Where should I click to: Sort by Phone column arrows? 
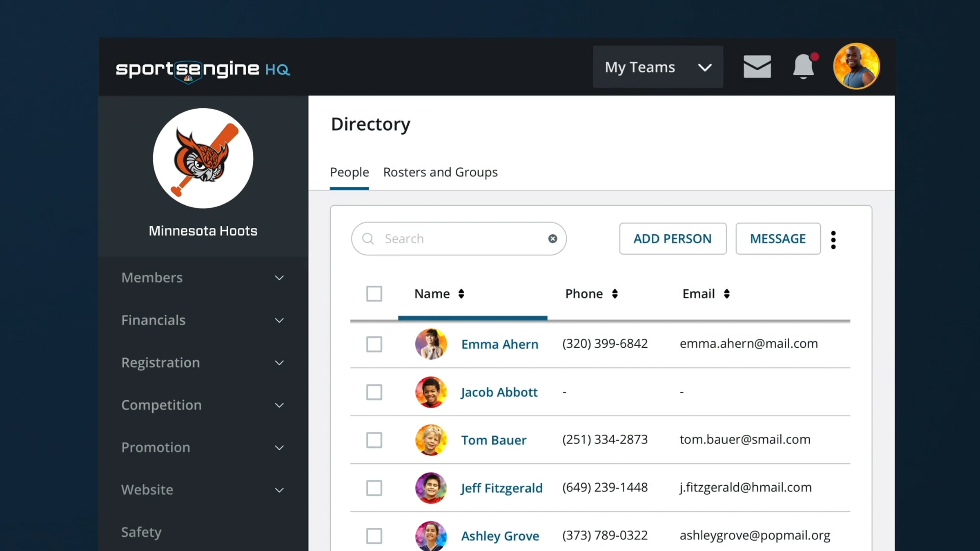615,294
